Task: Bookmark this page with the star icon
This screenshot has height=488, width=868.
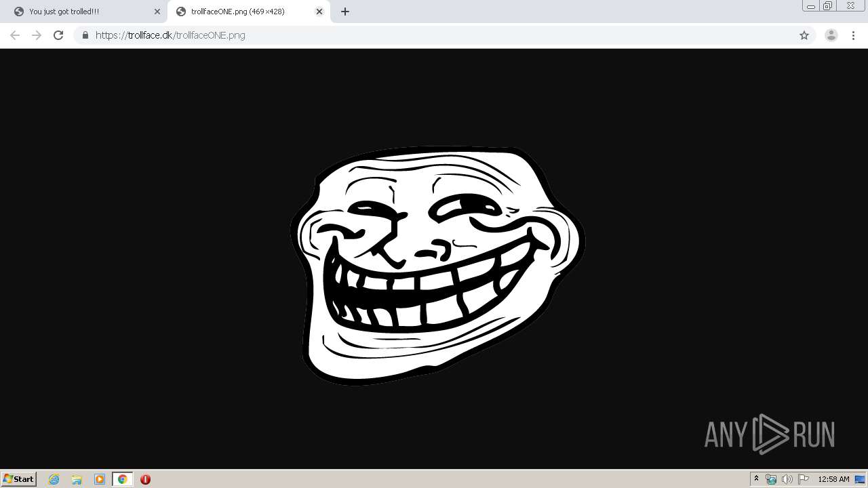Action: tap(804, 35)
